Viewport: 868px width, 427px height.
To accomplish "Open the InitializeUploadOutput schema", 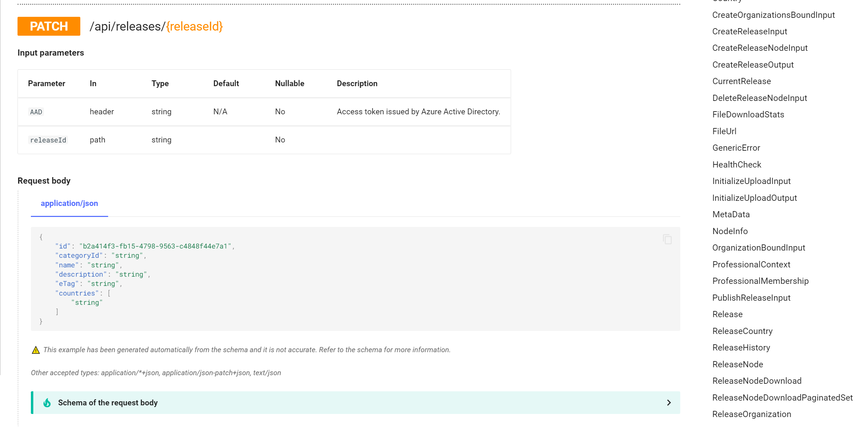I will tap(754, 198).
